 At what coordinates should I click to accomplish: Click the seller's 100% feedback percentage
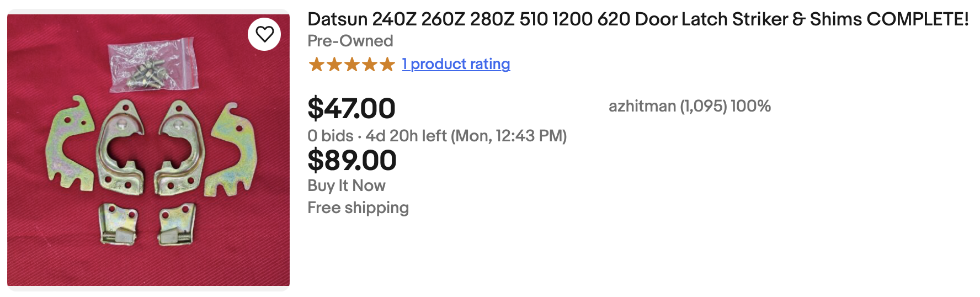click(750, 106)
